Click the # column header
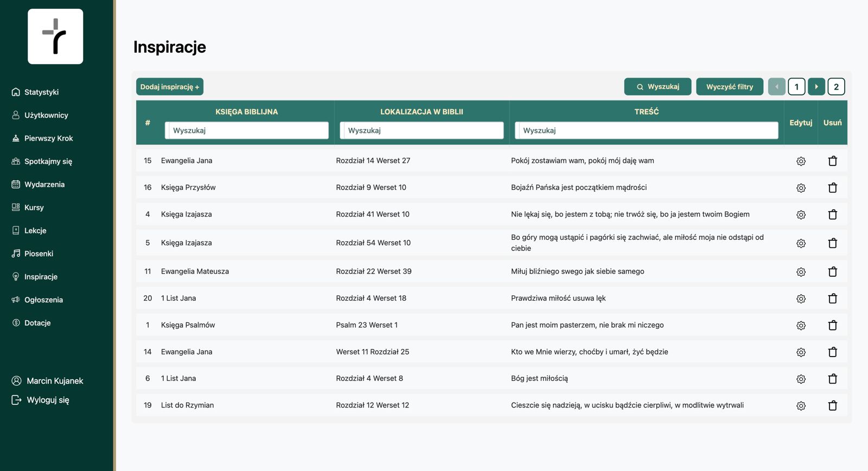Viewport: 868px width, 471px height. [x=148, y=123]
